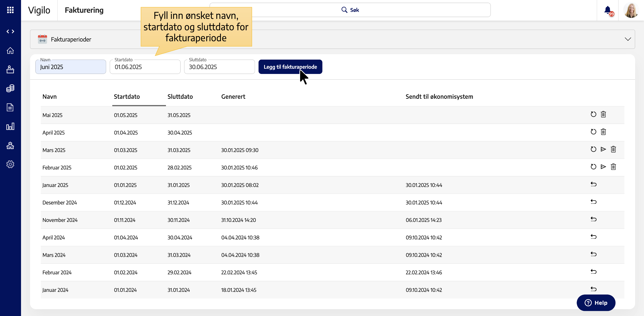Viewport: 644px width, 316px height.
Task: Open the settings gear in sidebar
Action: coord(10,164)
